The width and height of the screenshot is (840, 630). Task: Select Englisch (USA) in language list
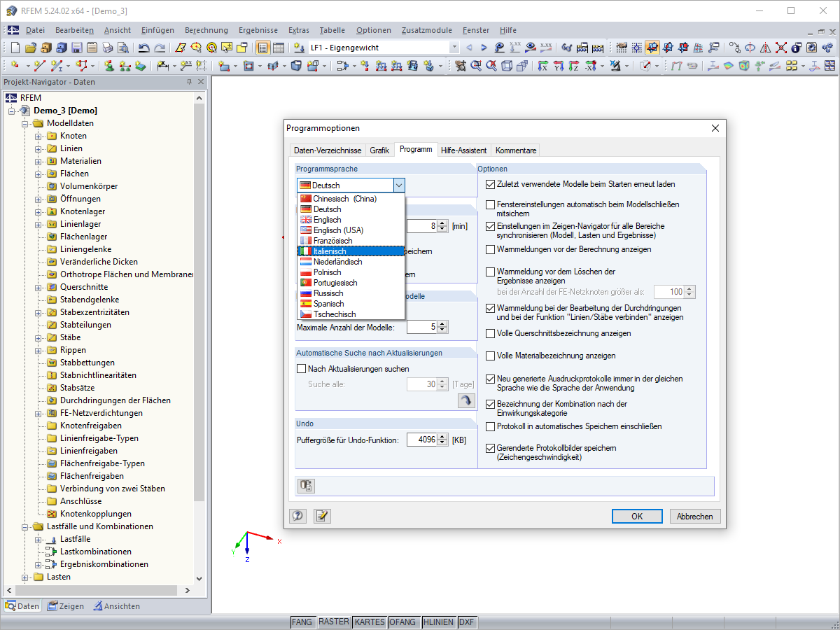pyautogui.click(x=350, y=230)
